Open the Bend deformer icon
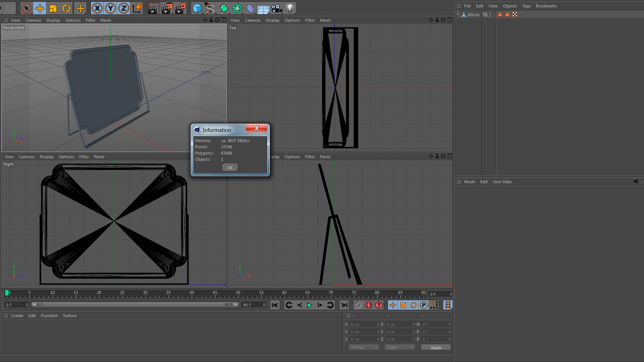Viewport: 644px width, 362px height. (250, 8)
